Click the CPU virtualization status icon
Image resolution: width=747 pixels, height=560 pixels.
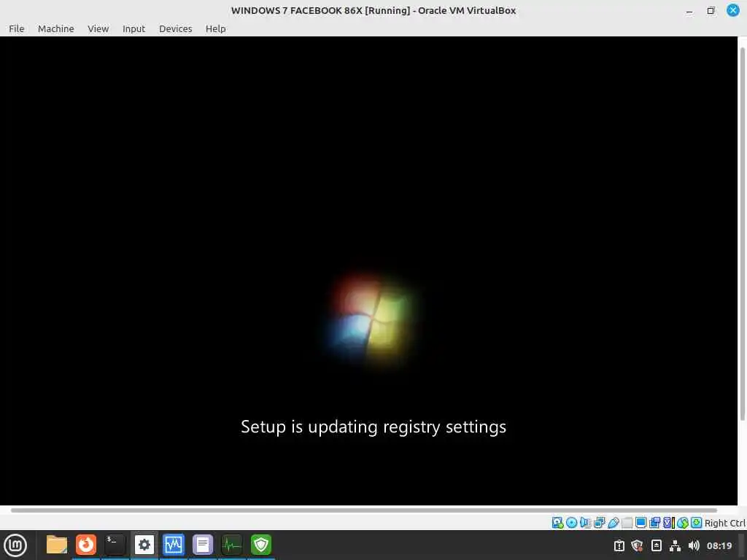pyautogui.click(x=669, y=523)
